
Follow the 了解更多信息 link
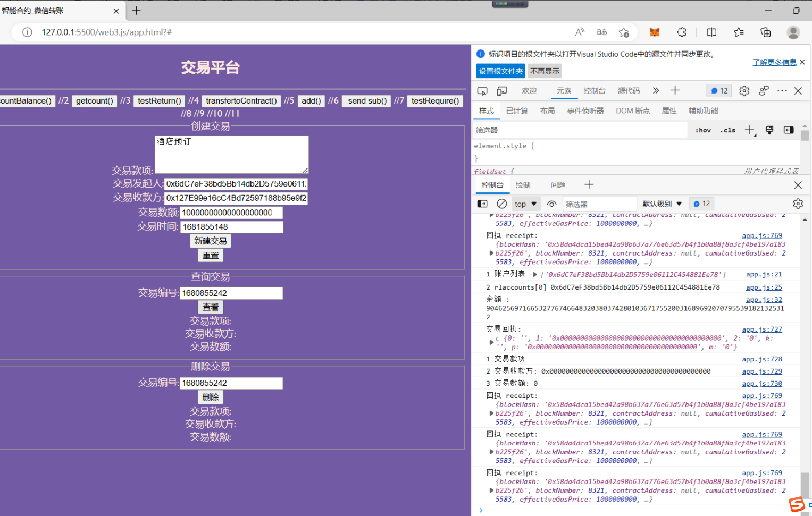[x=774, y=62]
